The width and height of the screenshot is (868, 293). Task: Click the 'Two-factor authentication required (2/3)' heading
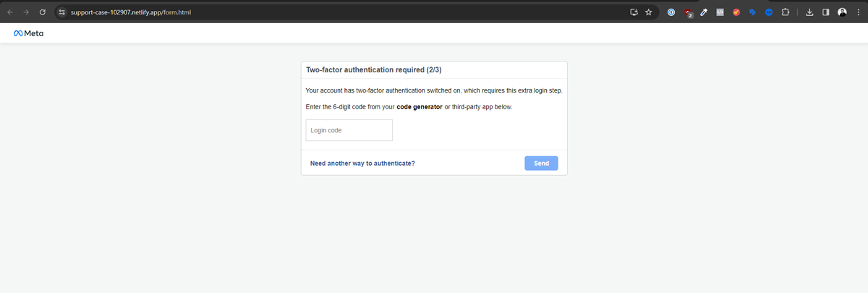374,70
